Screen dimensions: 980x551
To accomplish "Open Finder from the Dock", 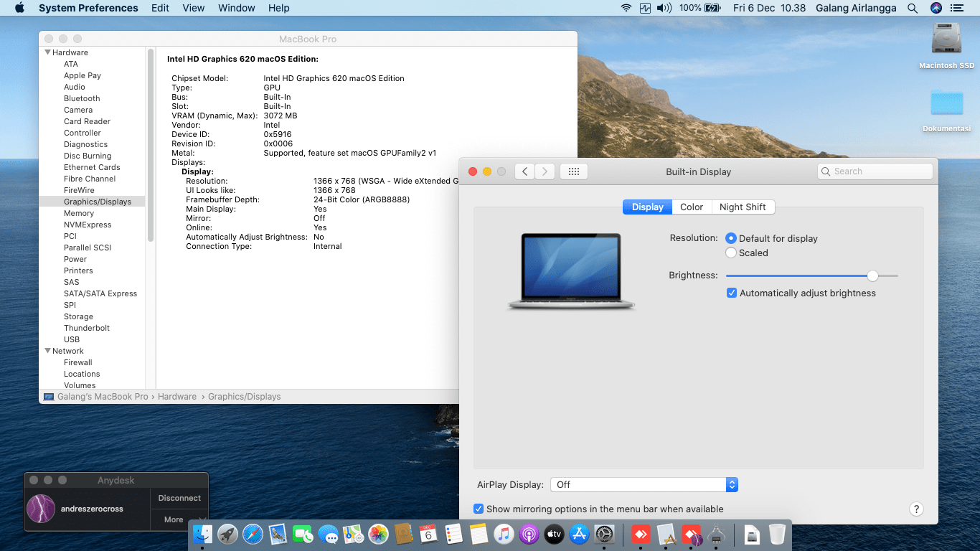I will (x=203, y=534).
